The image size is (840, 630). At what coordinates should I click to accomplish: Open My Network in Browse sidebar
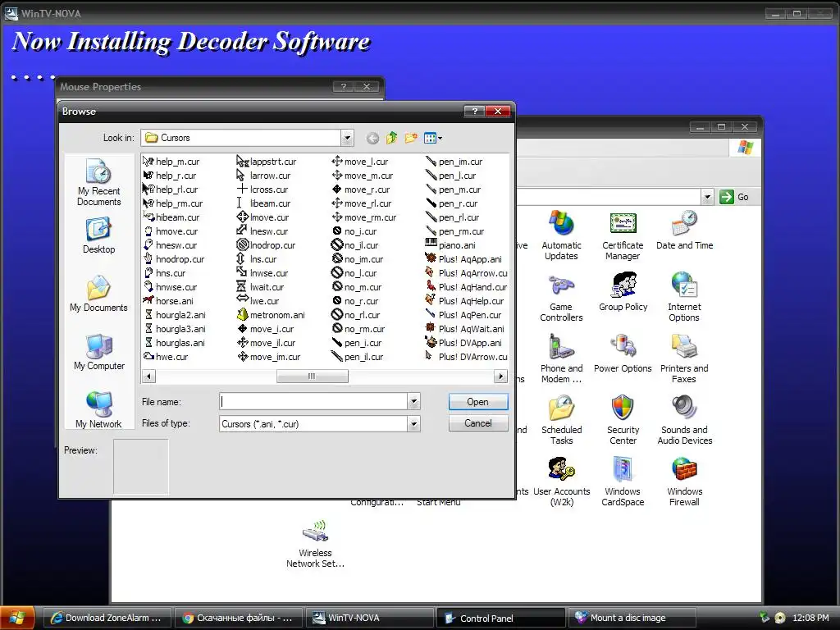click(x=99, y=410)
